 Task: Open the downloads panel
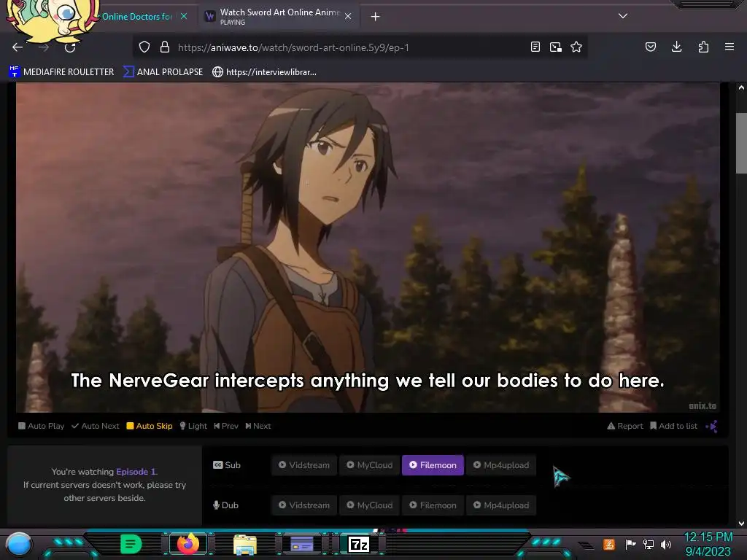point(676,47)
